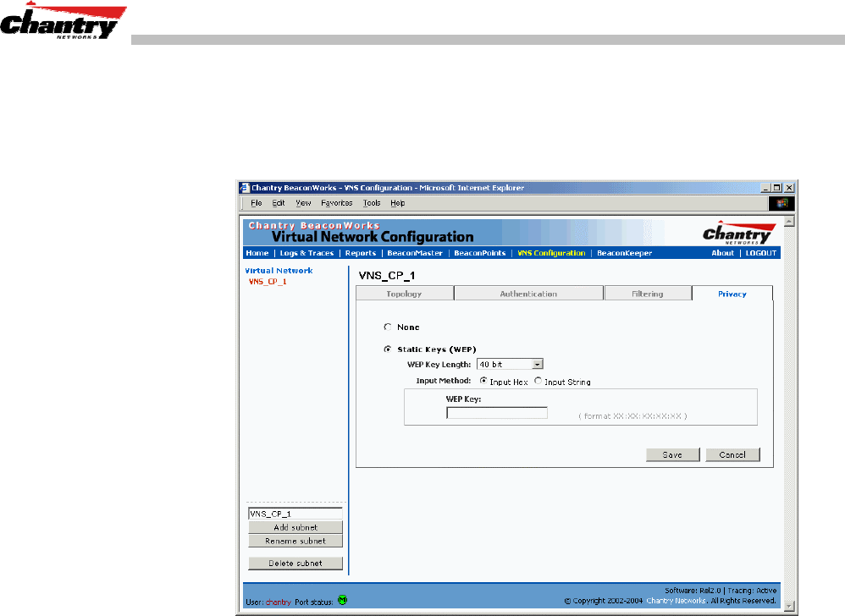
Task: Switch to the Authentication tab
Action: point(528,294)
